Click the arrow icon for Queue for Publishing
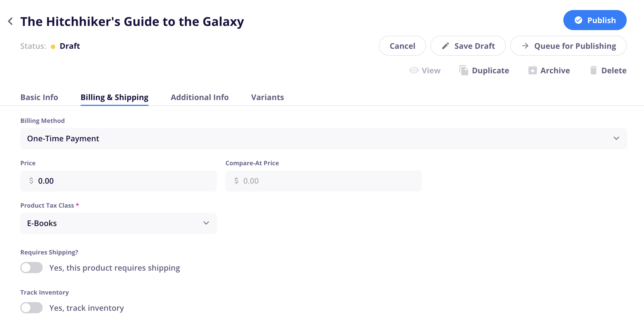Viewport: 644px width, 335px height. pyautogui.click(x=525, y=46)
